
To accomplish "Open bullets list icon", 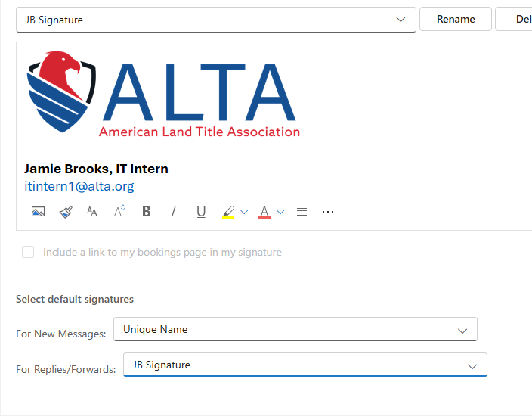I will (301, 212).
